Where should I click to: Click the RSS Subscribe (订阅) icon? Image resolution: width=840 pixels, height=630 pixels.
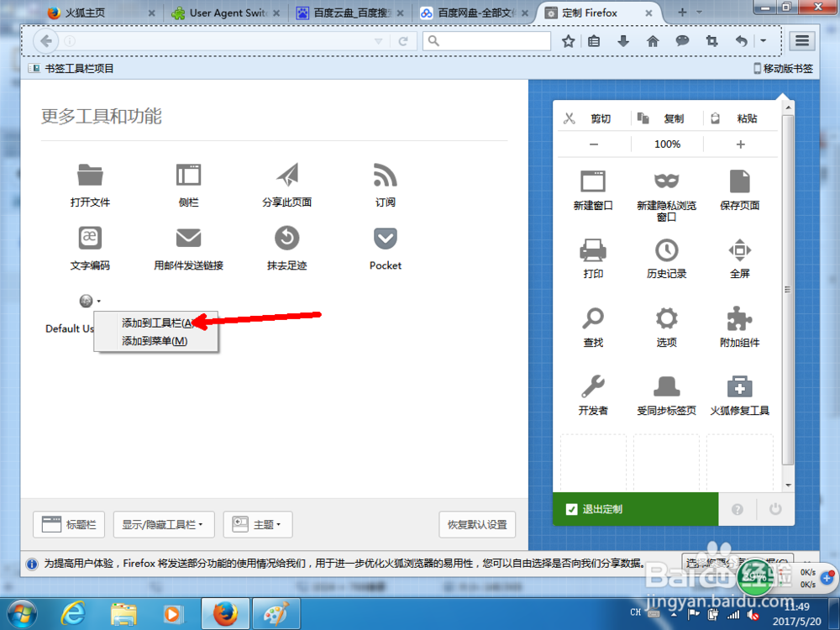click(x=386, y=175)
